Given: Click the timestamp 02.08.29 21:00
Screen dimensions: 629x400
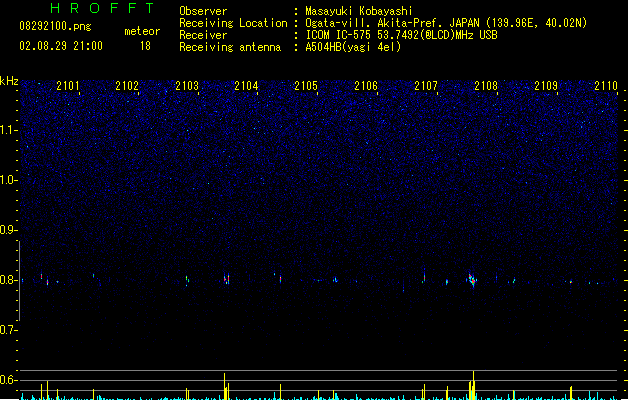Looking at the screenshot, I should pyautogui.click(x=61, y=46).
